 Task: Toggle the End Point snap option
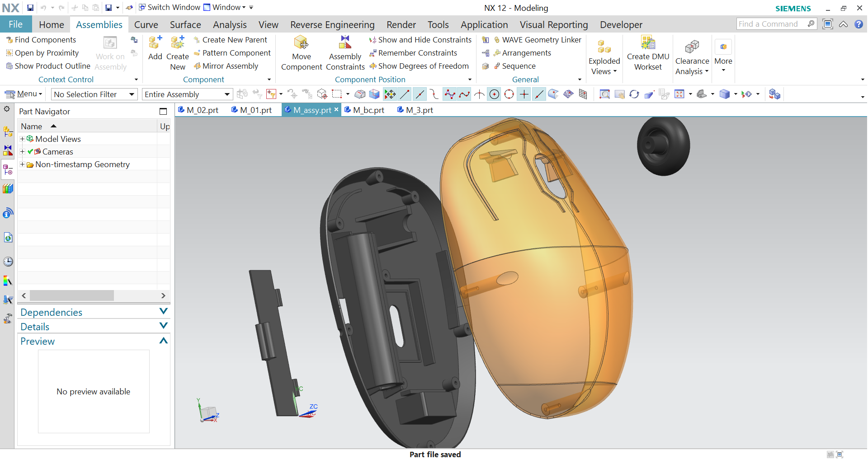(405, 94)
